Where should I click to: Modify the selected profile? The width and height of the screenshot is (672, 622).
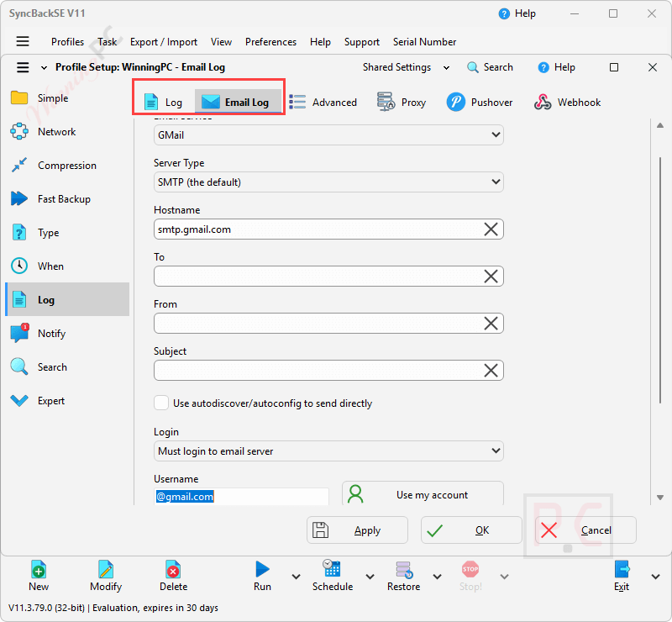click(106, 576)
